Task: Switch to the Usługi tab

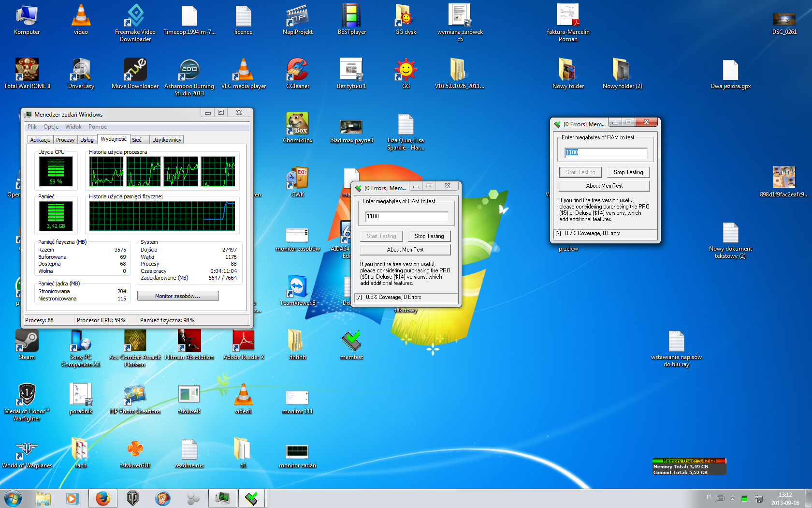Action: coord(87,140)
